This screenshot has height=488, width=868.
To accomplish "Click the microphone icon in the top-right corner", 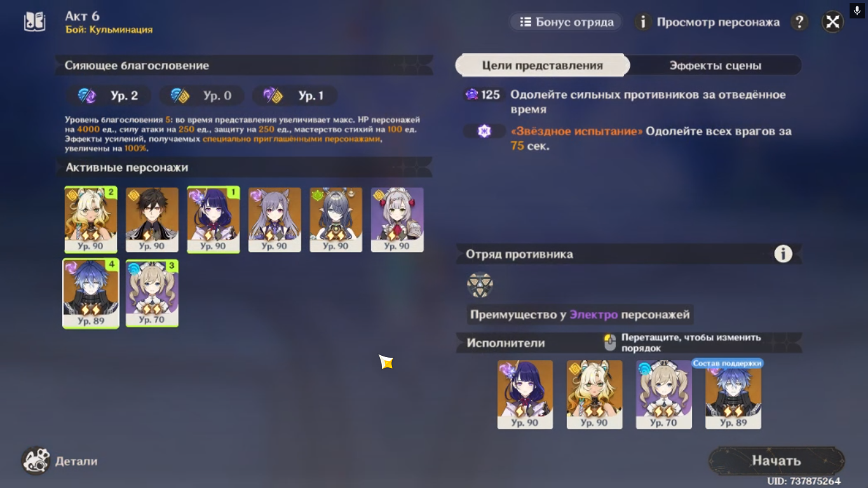I will click(x=857, y=10).
